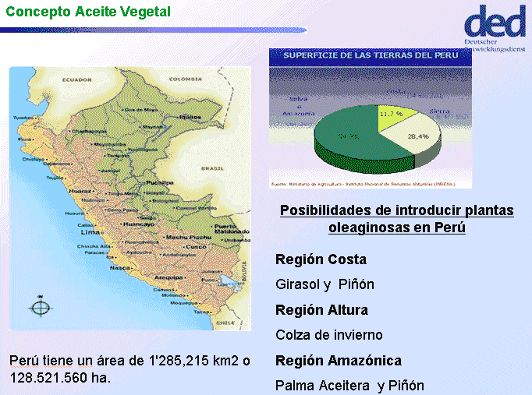Image resolution: width=532 pixels, height=395 pixels.
Task: Click the Perú area caption text
Action: click(130, 369)
